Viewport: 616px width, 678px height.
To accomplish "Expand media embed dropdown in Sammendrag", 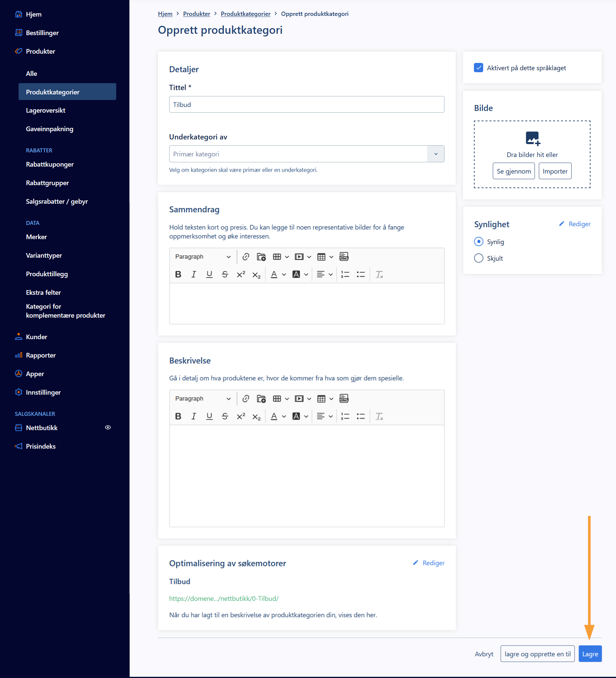I will coord(309,257).
